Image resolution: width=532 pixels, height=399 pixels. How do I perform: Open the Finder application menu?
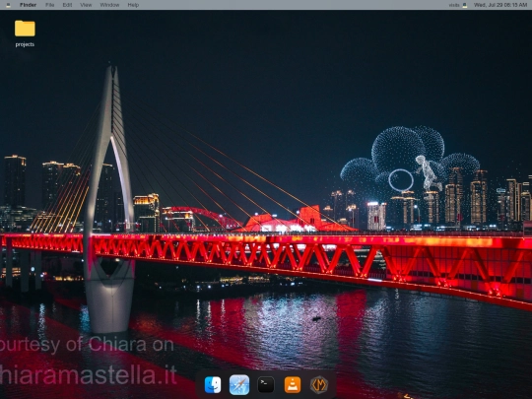[28, 5]
